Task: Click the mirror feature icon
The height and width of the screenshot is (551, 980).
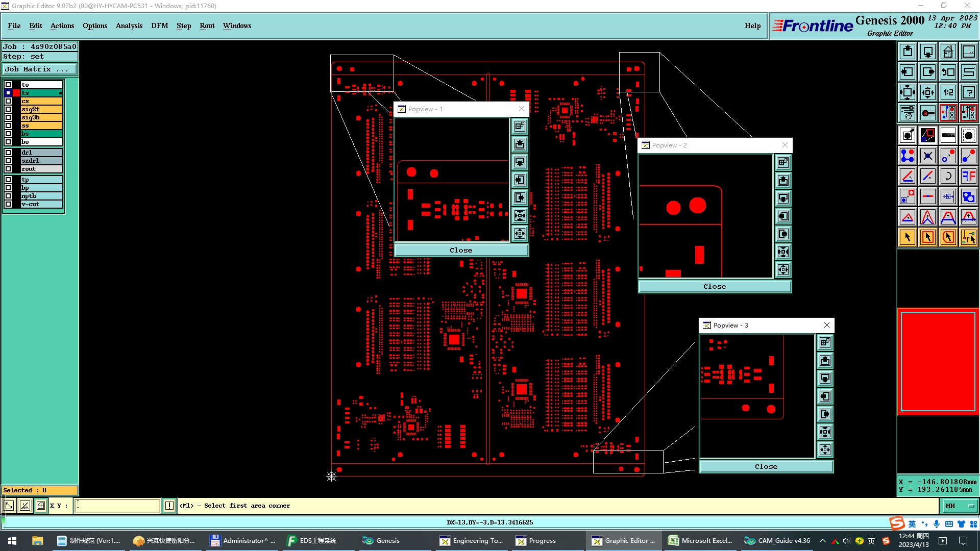Action: [x=968, y=176]
